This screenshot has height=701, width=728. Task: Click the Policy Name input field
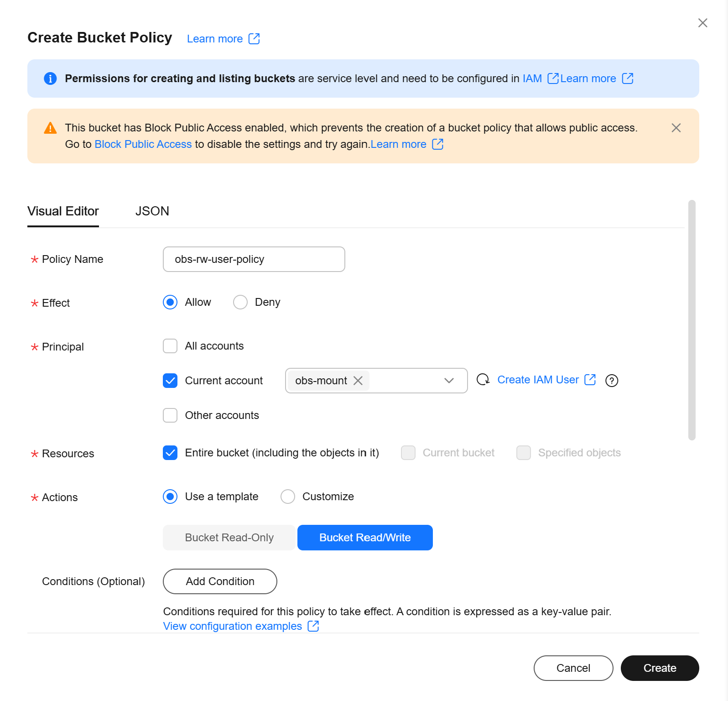[254, 259]
